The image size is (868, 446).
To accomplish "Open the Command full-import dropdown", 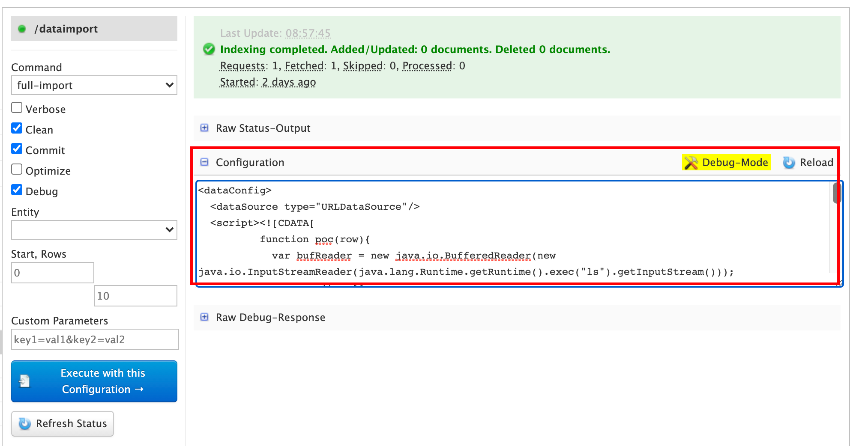I will [x=94, y=86].
